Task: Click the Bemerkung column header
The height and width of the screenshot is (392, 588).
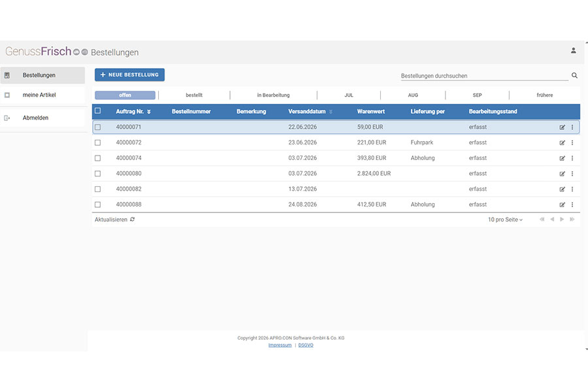Action: pyautogui.click(x=252, y=112)
